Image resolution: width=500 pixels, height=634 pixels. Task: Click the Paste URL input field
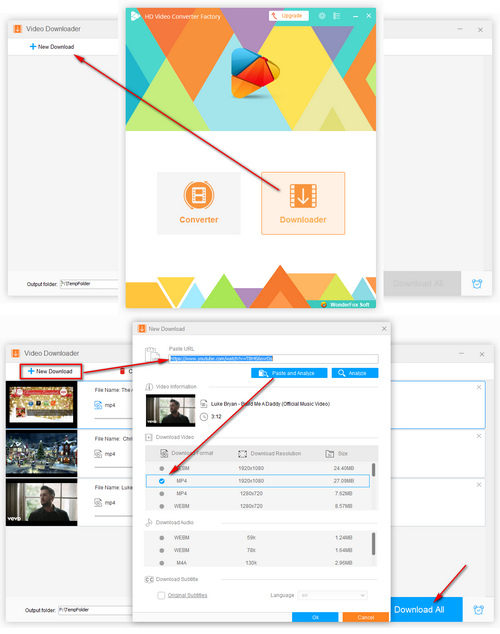point(273,359)
